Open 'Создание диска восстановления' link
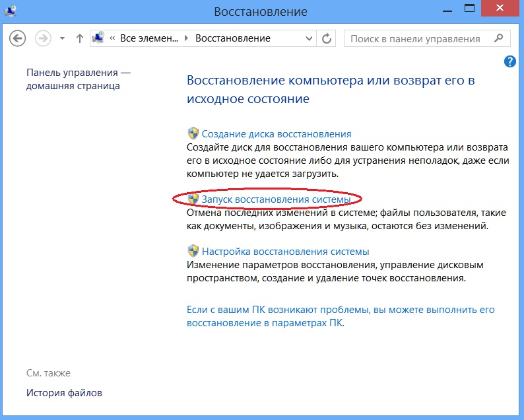524x420 pixels. pos(277,134)
